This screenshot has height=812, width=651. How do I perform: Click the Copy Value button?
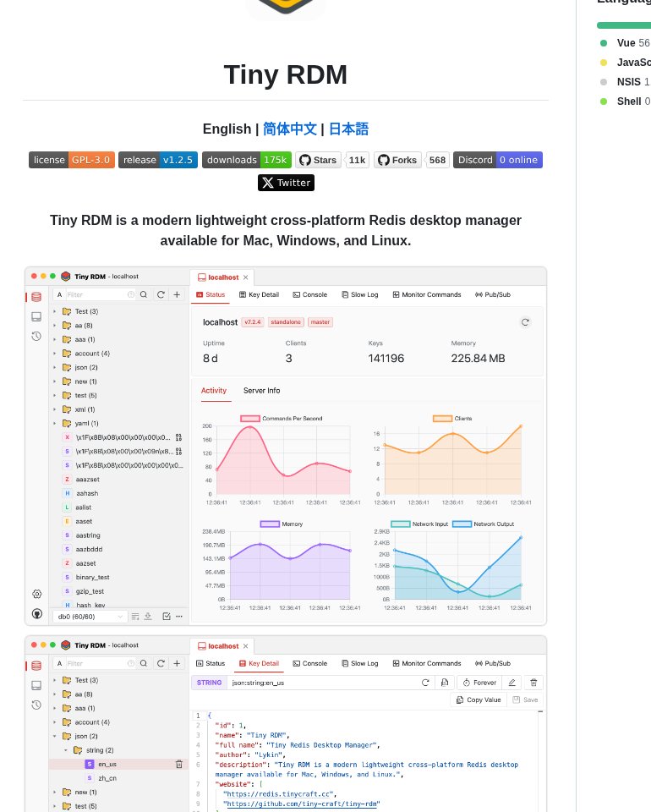click(x=479, y=700)
